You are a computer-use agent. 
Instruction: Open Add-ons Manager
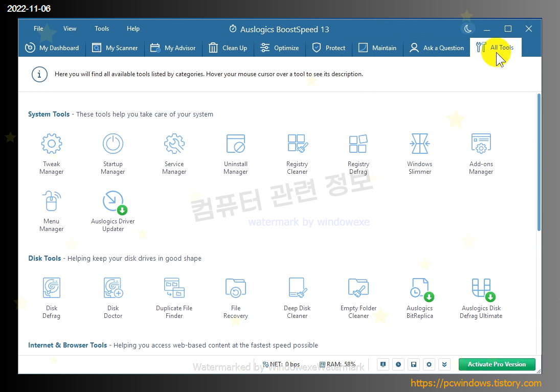pyautogui.click(x=481, y=154)
